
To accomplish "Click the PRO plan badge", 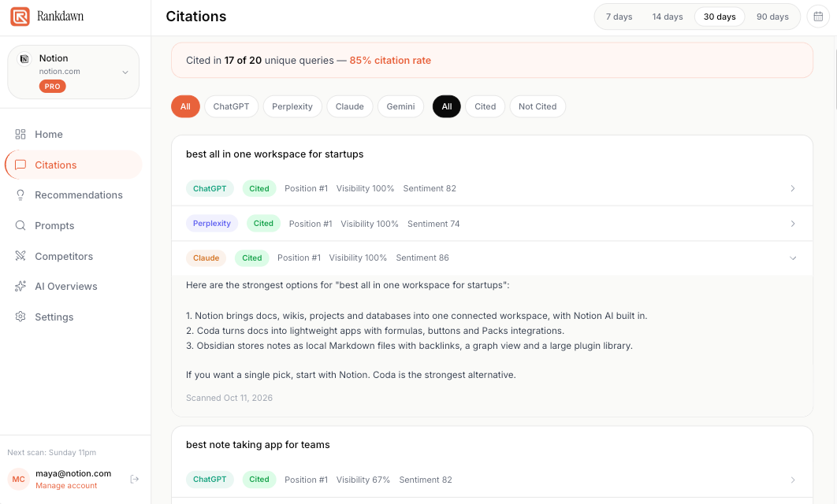I will (52, 87).
